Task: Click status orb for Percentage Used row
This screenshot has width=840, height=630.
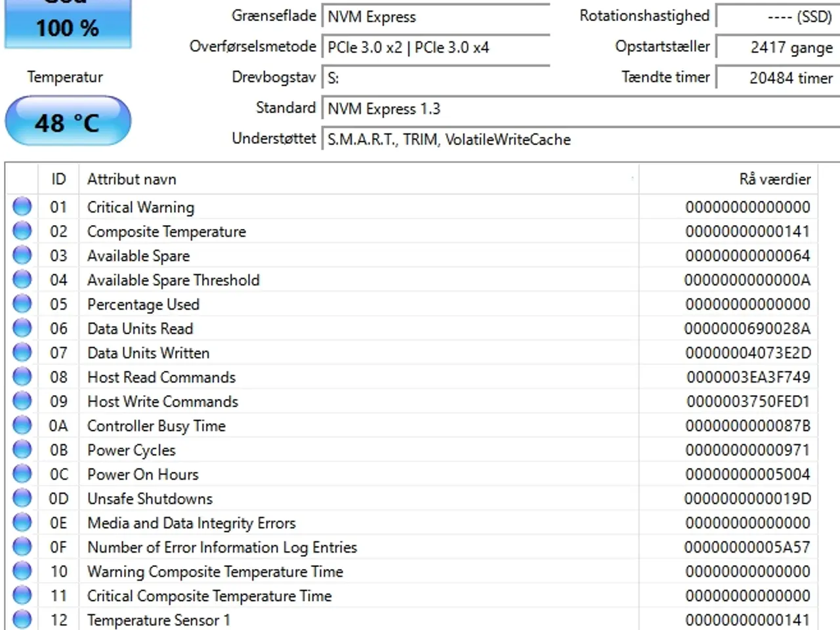Action: point(22,304)
